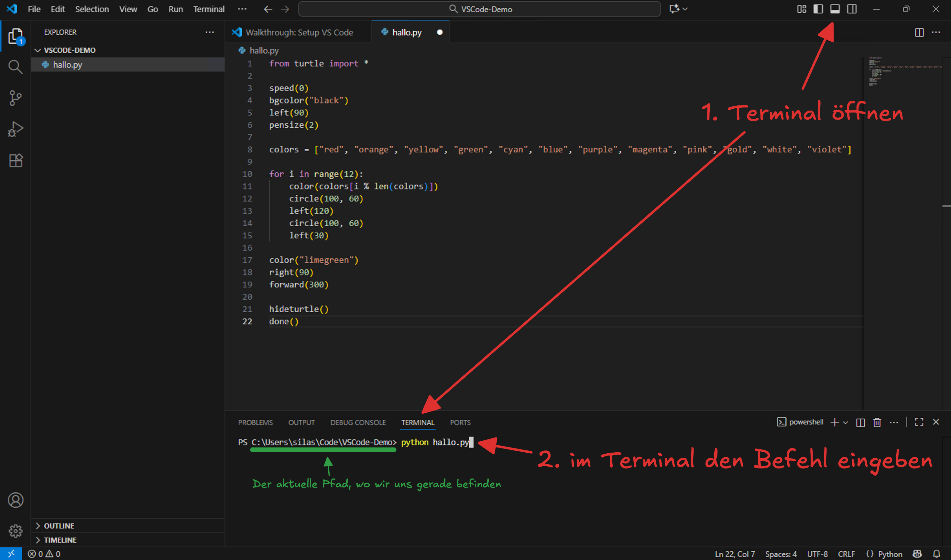Toggle the primary side bar visibility
This screenshot has width=951, height=560.
(x=818, y=9)
